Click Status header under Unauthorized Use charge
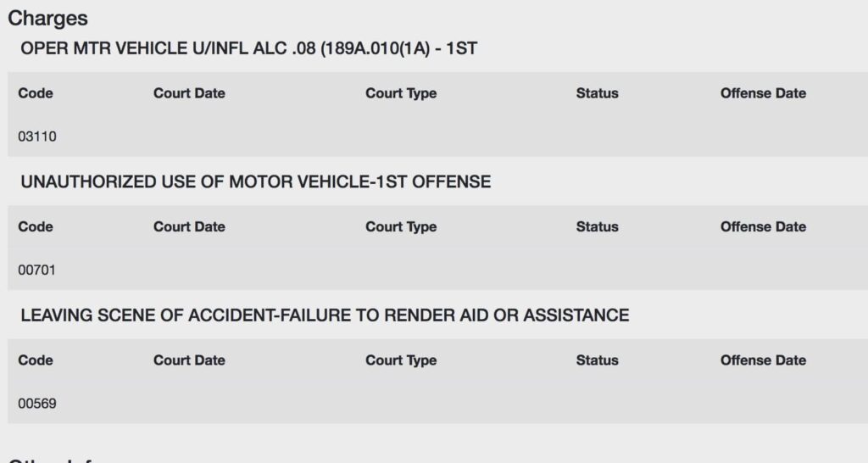Viewport: 868px width, 463px height. (x=597, y=226)
